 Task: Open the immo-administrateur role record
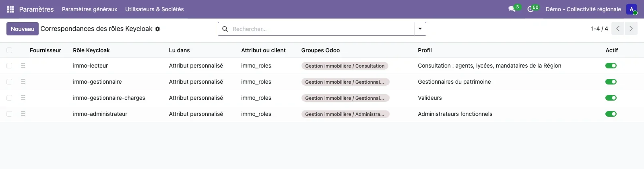tap(100, 114)
